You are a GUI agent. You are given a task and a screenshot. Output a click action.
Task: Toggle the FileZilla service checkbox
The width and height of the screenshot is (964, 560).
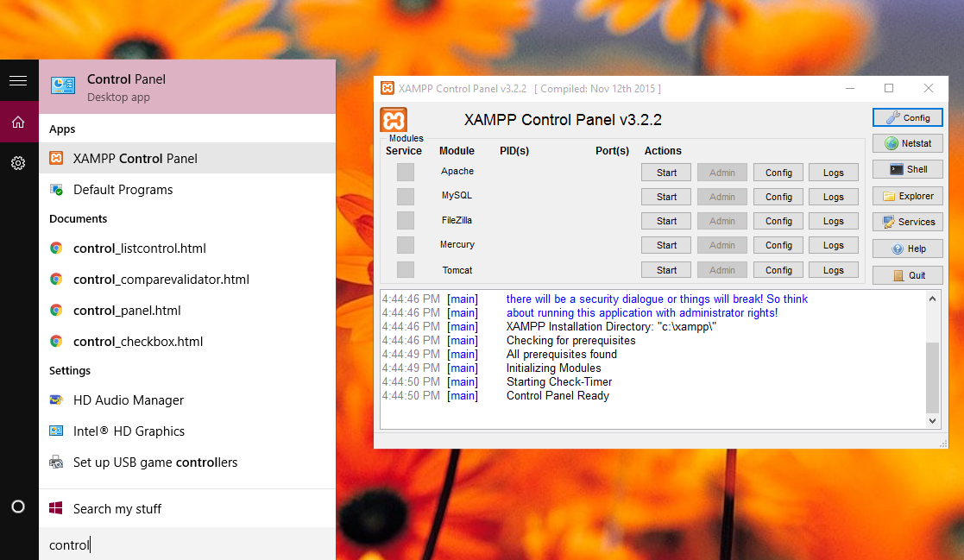coord(405,220)
